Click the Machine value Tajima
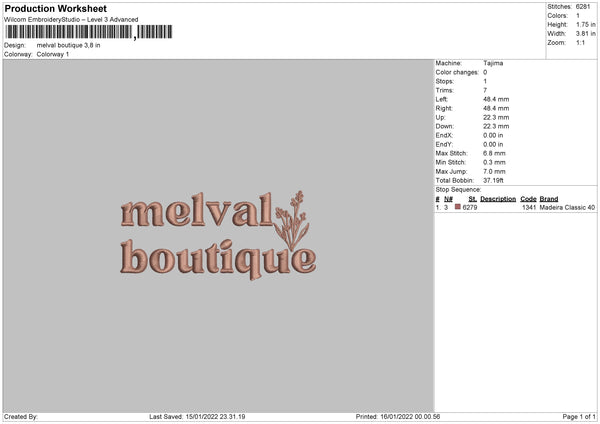 (x=493, y=63)
